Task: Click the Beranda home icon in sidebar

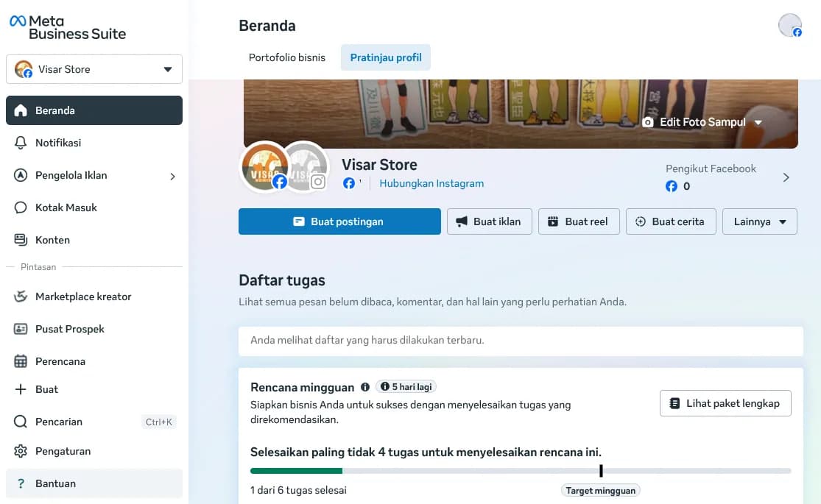Action: coord(21,110)
